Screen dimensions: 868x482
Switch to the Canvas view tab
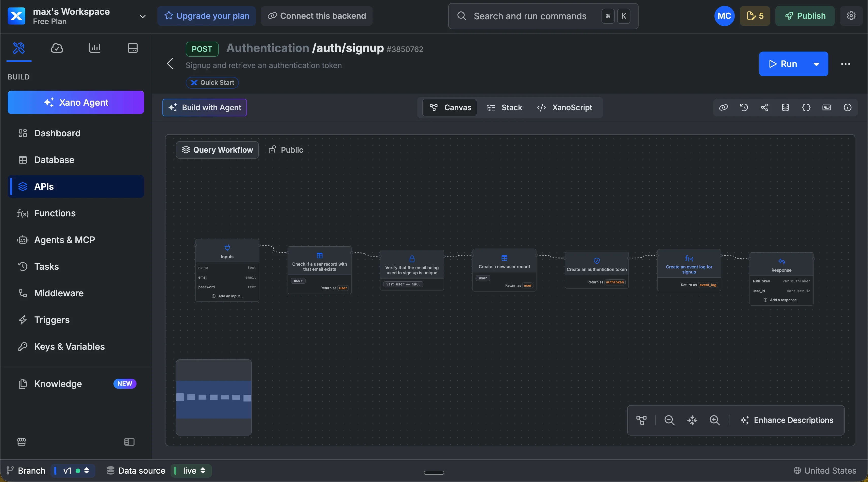[450, 107]
